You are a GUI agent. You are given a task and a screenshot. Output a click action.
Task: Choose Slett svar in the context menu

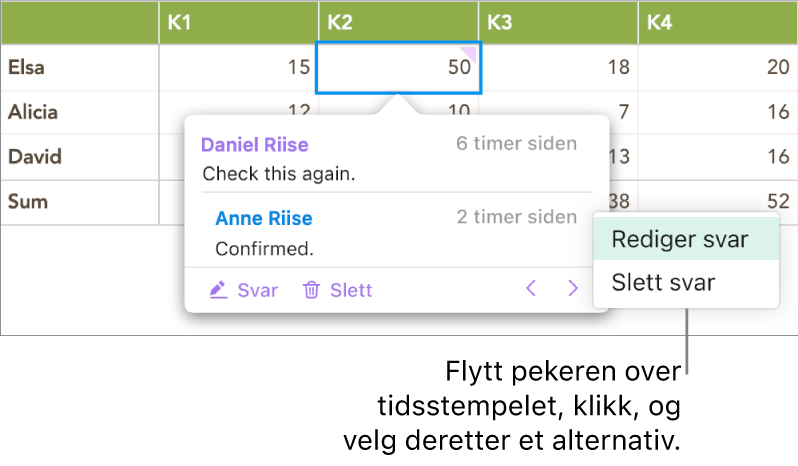(663, 283)
